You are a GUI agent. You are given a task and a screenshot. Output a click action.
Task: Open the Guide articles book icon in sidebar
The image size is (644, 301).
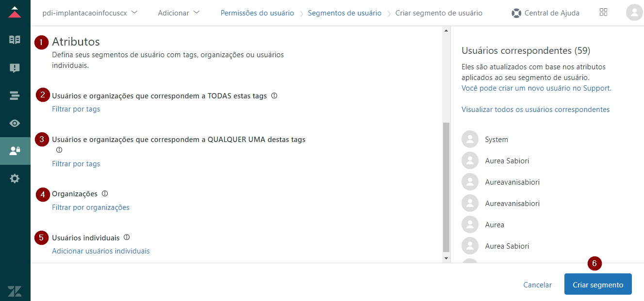coord(15,40)
